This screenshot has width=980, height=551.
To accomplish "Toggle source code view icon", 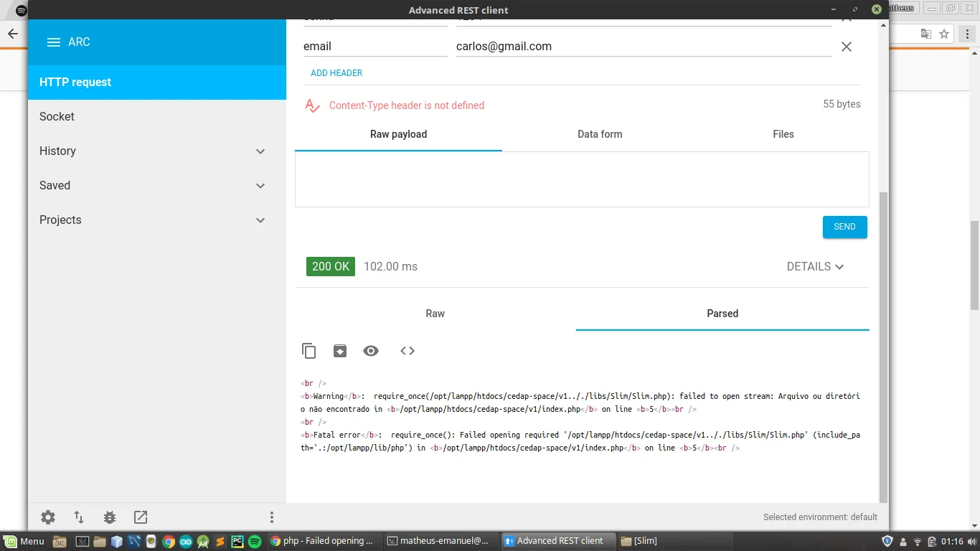I will coord(407,351).
